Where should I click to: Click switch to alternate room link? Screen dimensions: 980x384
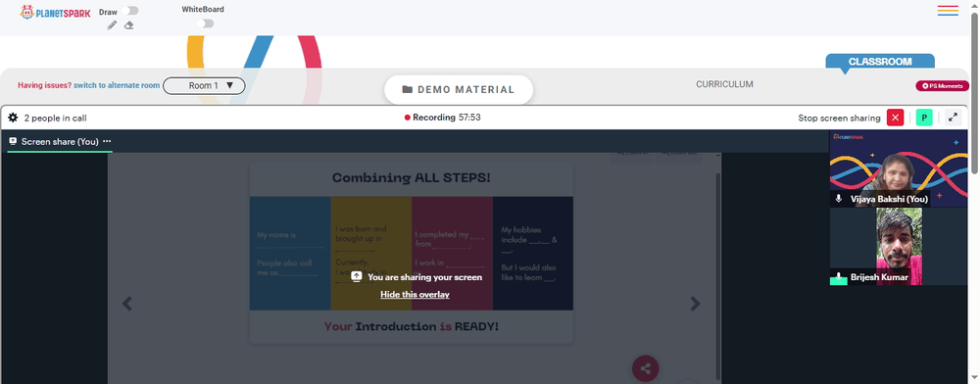(x=117, y=85)
